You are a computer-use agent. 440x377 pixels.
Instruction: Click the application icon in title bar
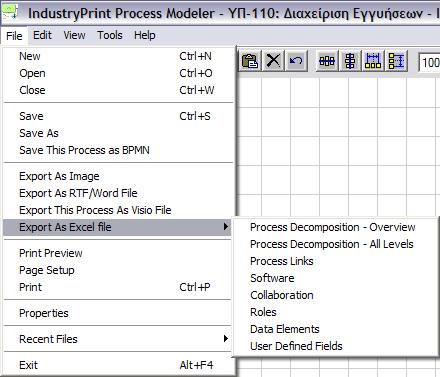(9, 13)
